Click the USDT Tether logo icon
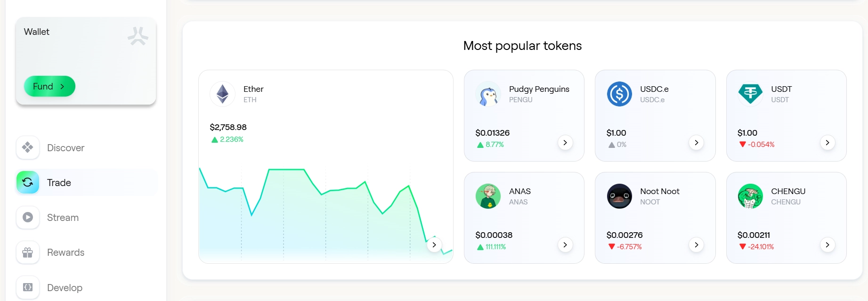 tap(750, 94)
